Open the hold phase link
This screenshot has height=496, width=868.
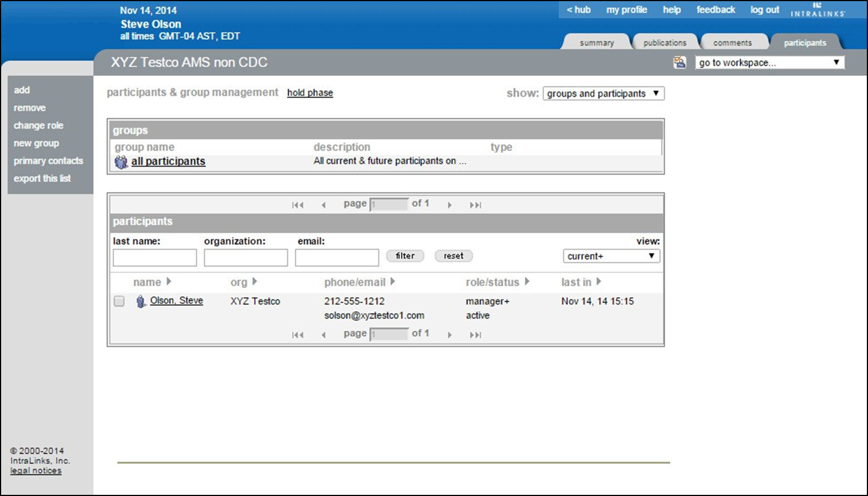coord(310,92)
